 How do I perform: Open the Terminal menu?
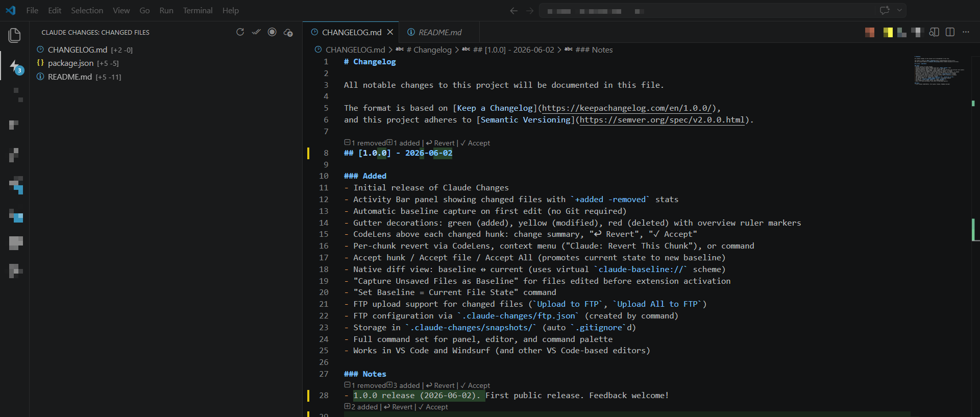pyautogui.click(x=198, y=10)
